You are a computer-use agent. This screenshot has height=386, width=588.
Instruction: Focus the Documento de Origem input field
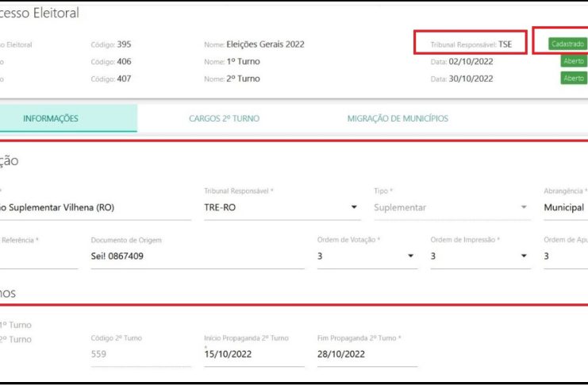pos(197,257)
